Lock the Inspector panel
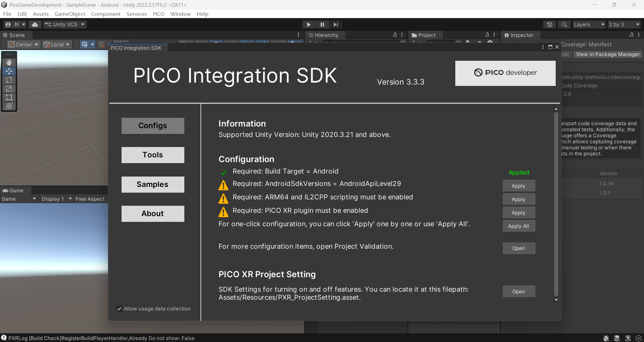The height and width of the screenshot is (342, 644). (x=632, y=35)
